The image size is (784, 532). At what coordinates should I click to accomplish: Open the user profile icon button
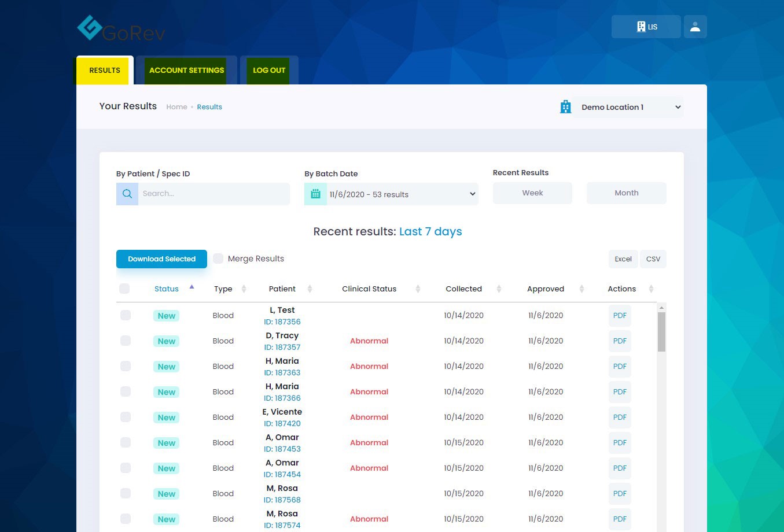695,27
